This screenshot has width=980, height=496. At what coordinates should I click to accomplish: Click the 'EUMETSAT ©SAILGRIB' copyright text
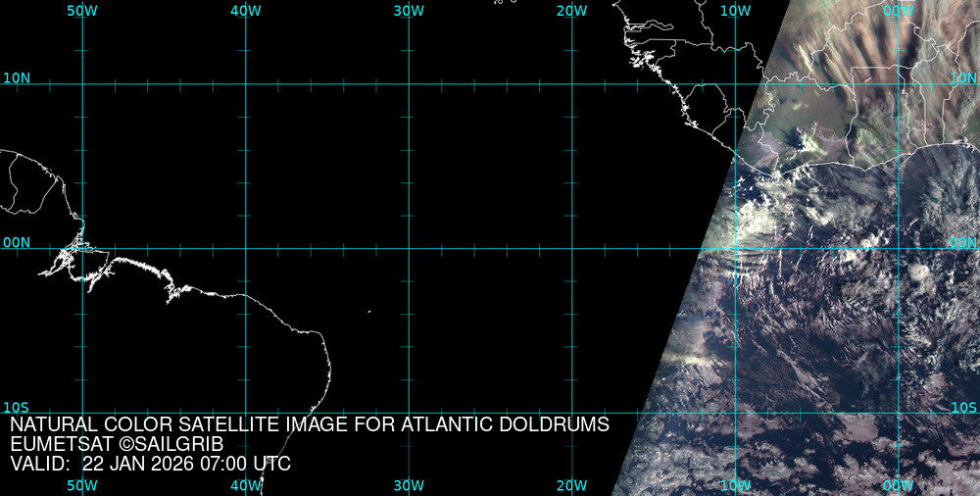[x=118, y=444]
